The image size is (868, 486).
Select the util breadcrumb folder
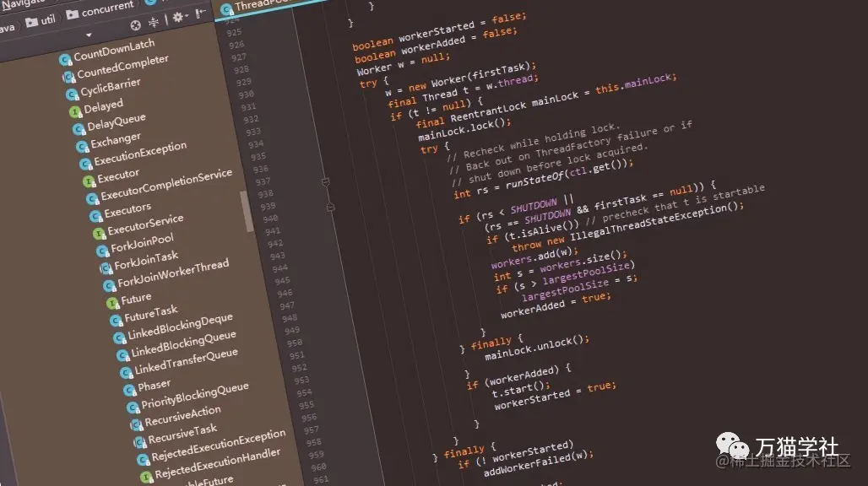41,22
